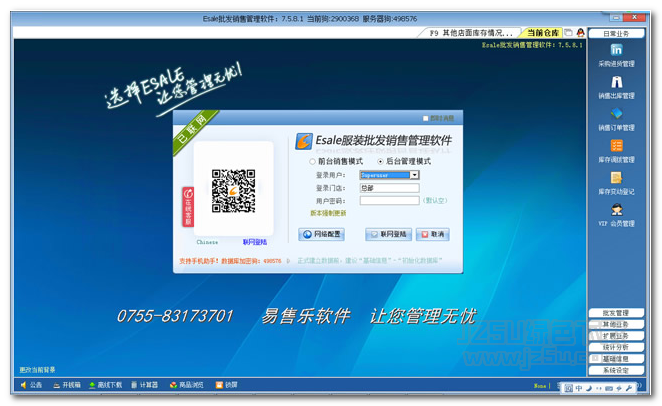Image resolution: width=662 pixels, height=406 pixels.
Task: Click 取消 button in login dialog
Action: pyautogui.click(x=433, y=234)
